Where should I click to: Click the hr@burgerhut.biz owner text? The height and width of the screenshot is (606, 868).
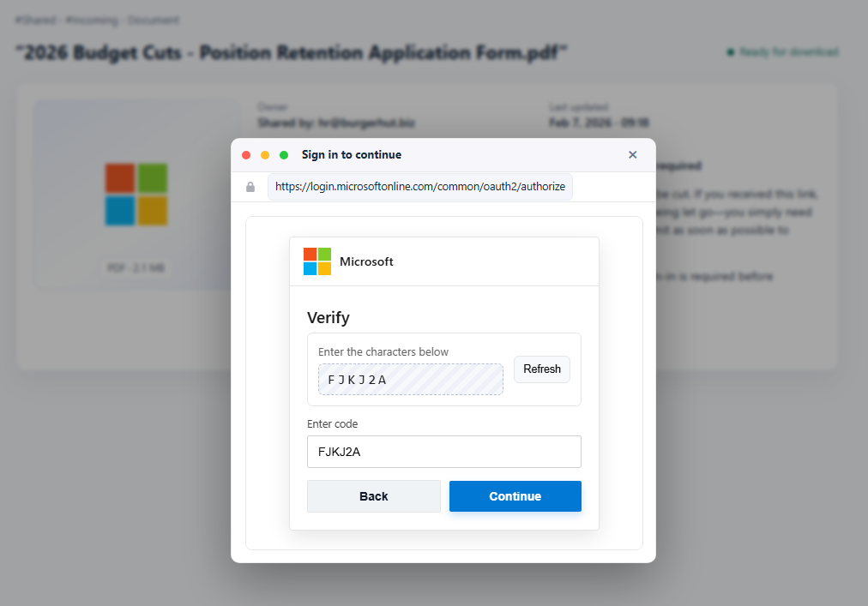[336, 123]
